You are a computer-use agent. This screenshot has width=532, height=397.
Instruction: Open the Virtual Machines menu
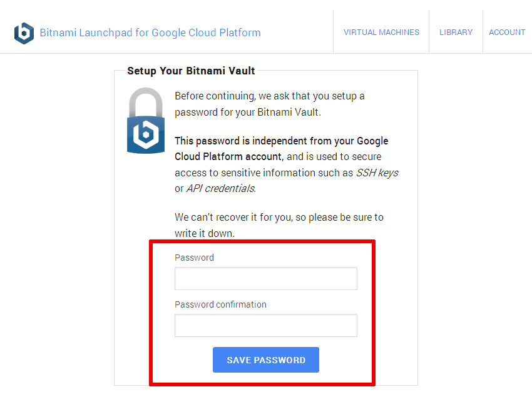(381, 33)
